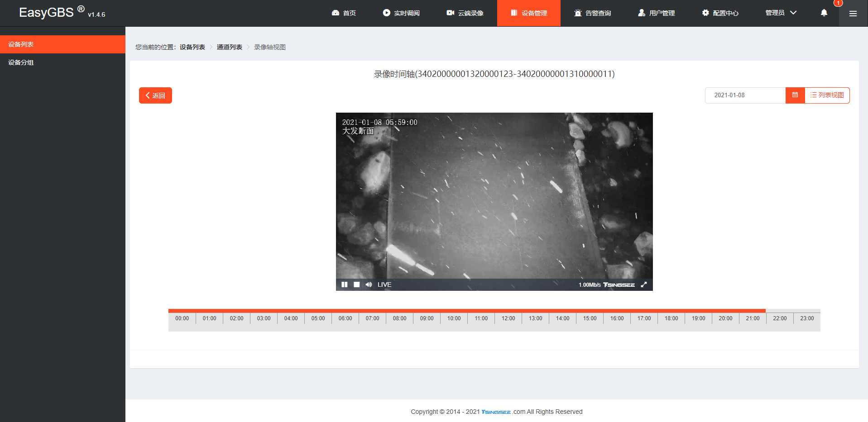Open the calendar date picker icon
The image size is (868, 422).
[795, 95]
